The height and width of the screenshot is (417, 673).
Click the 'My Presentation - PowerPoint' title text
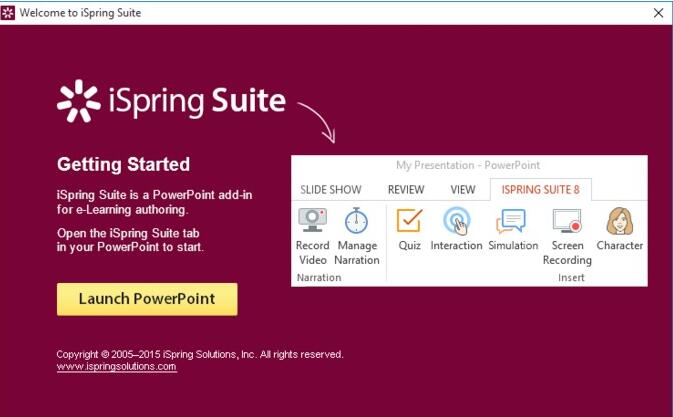coord(468,165)
